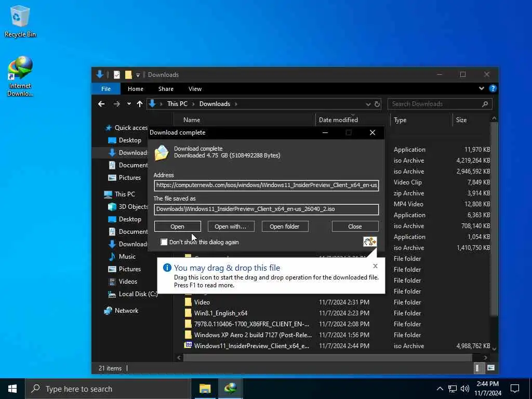Click the Explorer Forward arrow
532x399 pixels.
point(117,104)
